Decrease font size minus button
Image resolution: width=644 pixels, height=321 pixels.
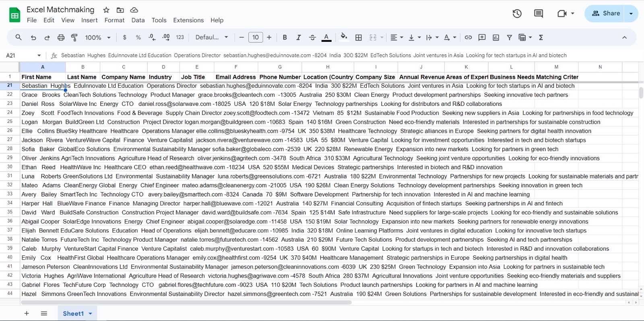[242, 37]
